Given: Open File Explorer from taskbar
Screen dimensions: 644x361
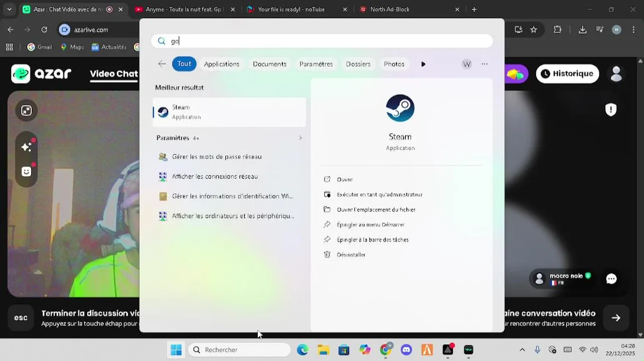Looking at the screenshot, I should 323,350.
